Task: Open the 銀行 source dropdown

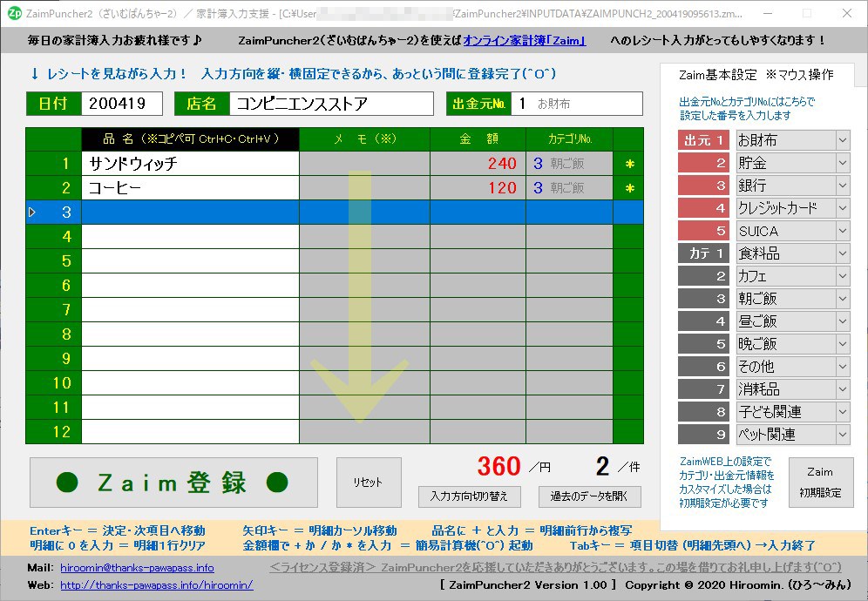Action: click(x=843, y=186)
